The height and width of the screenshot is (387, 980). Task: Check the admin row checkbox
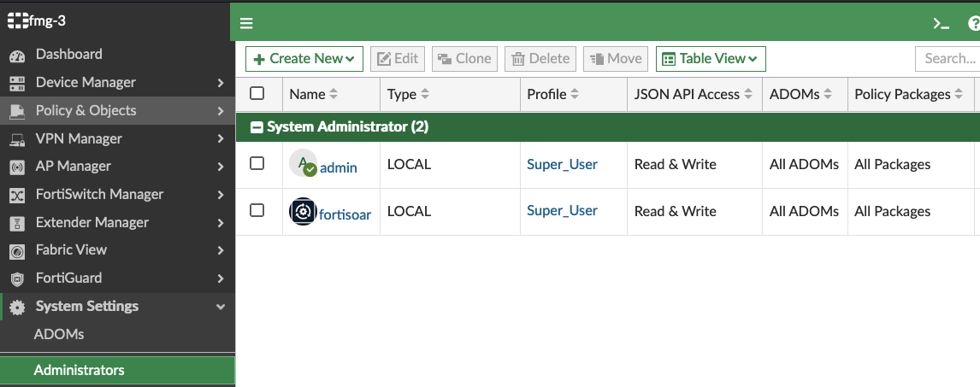257,163
